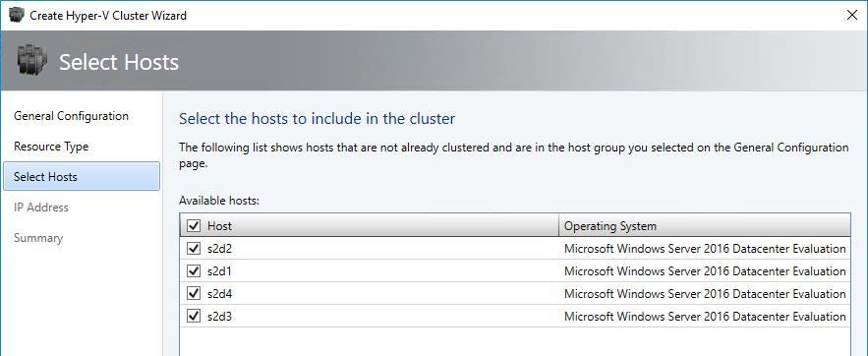Click s2d3 operating system cell
The width and height of the screenshot is (868, 356).
point(705,317)
